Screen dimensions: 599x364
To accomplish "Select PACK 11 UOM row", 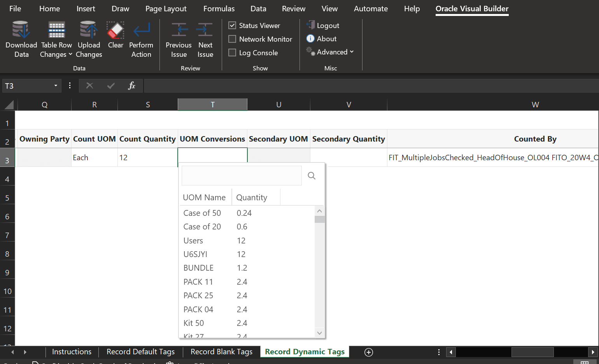I will tap(247, 282).
